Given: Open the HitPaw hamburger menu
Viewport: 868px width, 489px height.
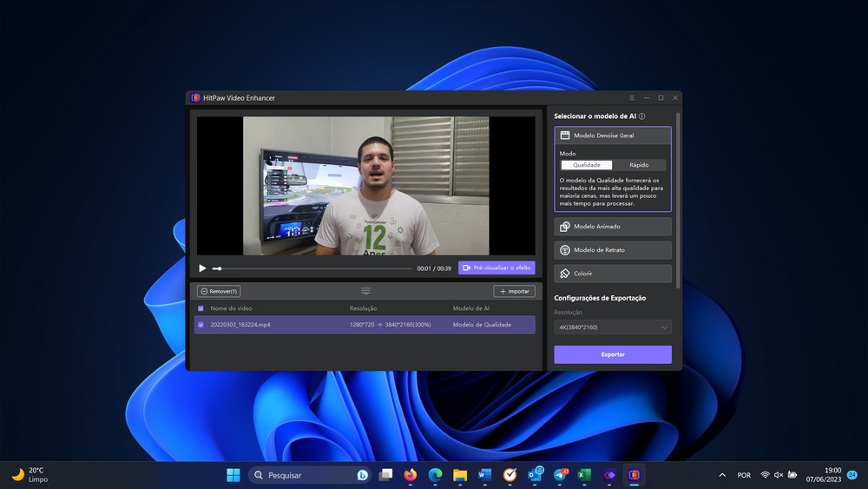Looking at the screenshot, I should click(632, 98).
